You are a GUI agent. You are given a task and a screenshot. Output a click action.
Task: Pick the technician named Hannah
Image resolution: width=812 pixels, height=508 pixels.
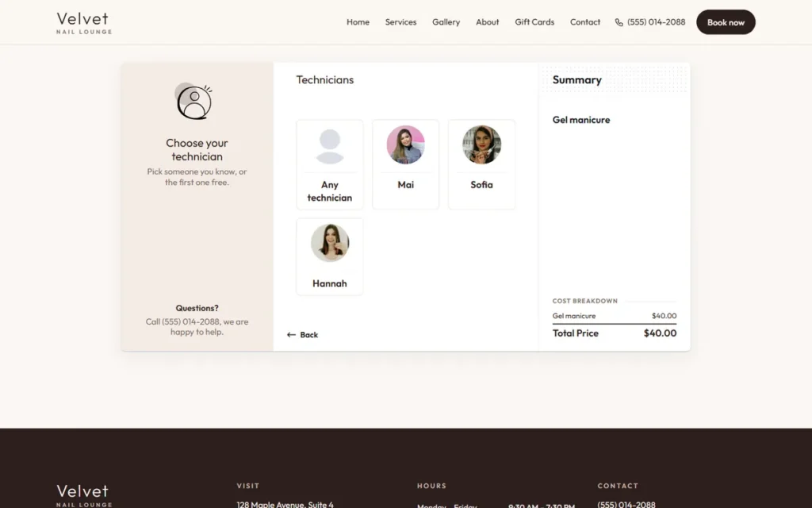click(x=330, y=283)
